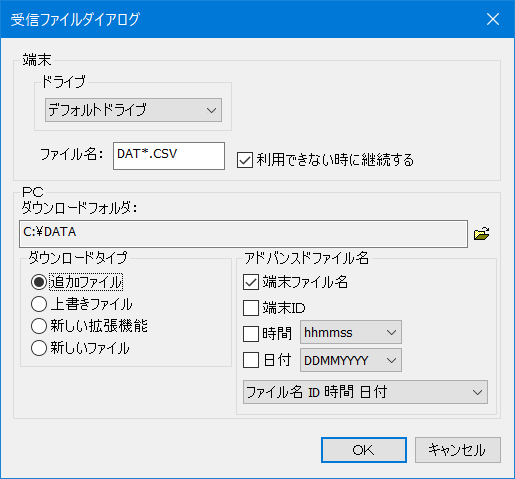Select the 上書きファイル radio option
515x479 pixels.
(39, 304)
